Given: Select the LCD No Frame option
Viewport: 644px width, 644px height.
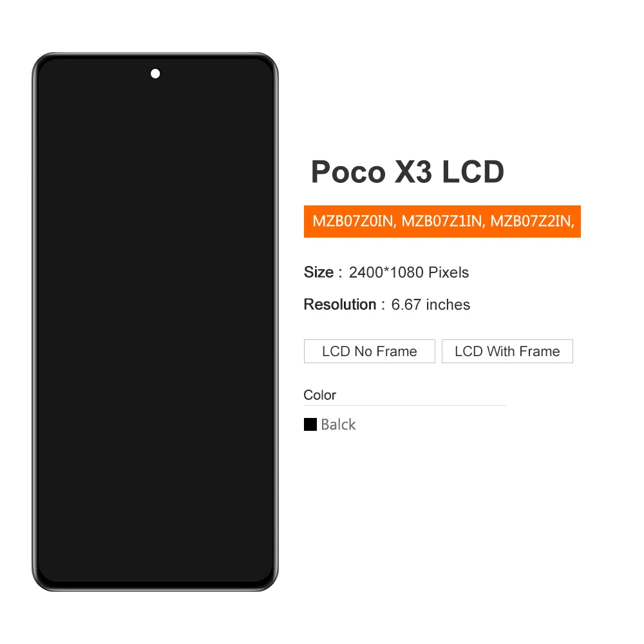Looking at the screenshot, I should coord(369,351).
